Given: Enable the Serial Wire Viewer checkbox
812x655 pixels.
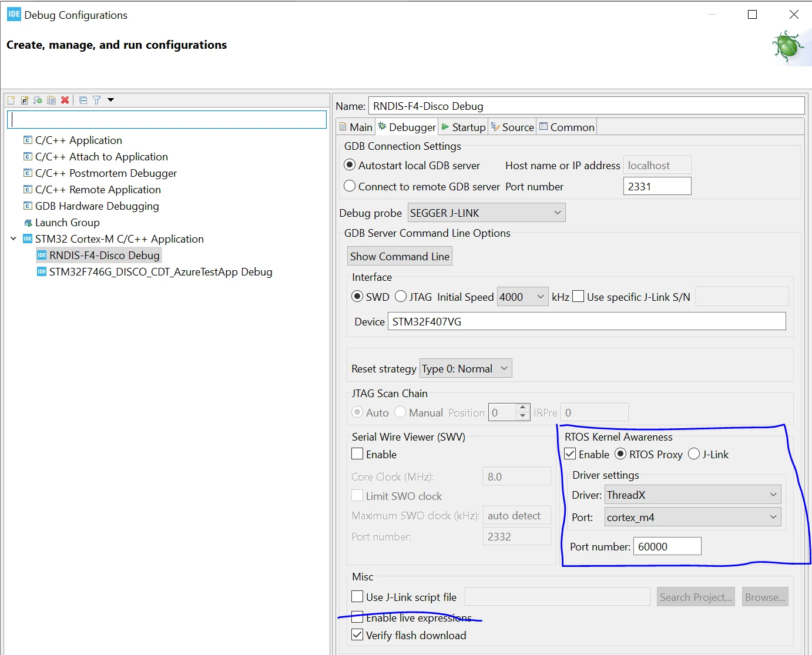Looking at the screenshot, I should 357,454.
